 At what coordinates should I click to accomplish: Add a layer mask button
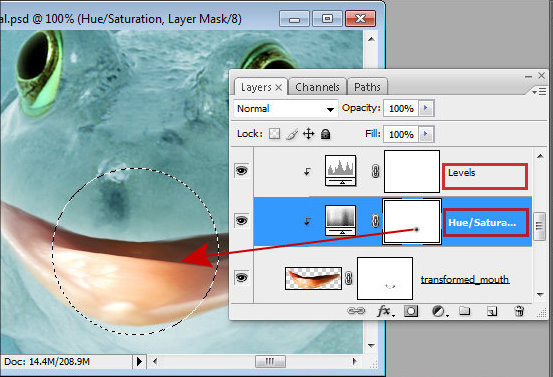(411, 311)
